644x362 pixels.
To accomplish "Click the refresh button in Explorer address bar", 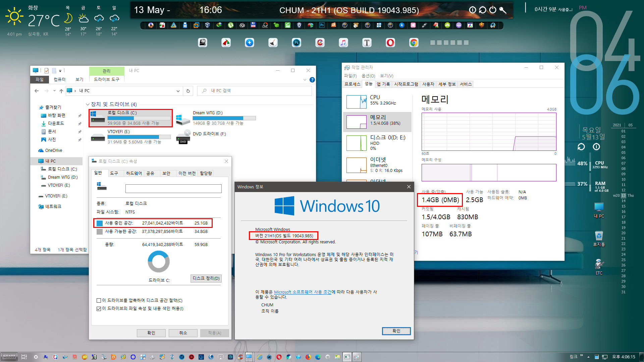I will point(188,91).
